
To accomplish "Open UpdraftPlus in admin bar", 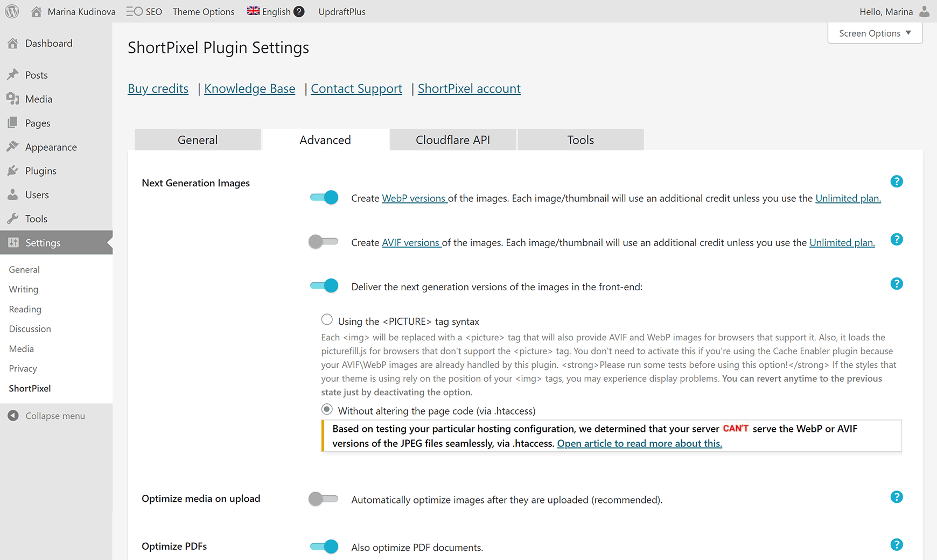I will point(342,11).
